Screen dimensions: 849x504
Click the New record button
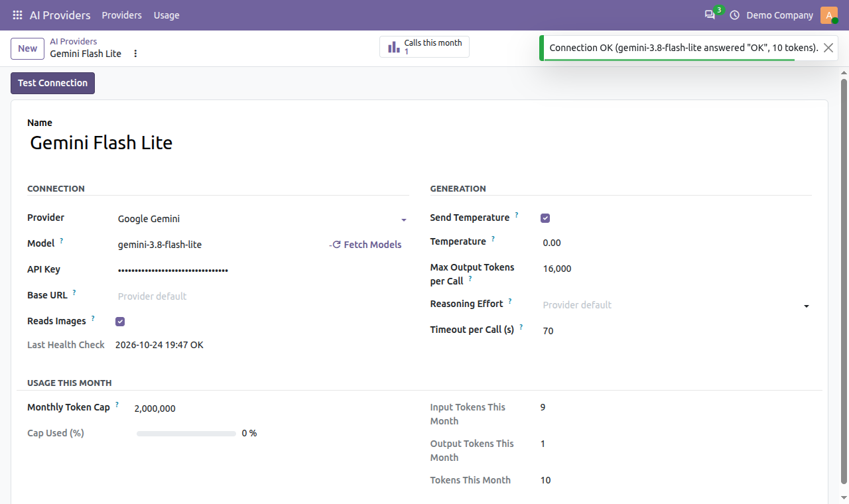27,48
